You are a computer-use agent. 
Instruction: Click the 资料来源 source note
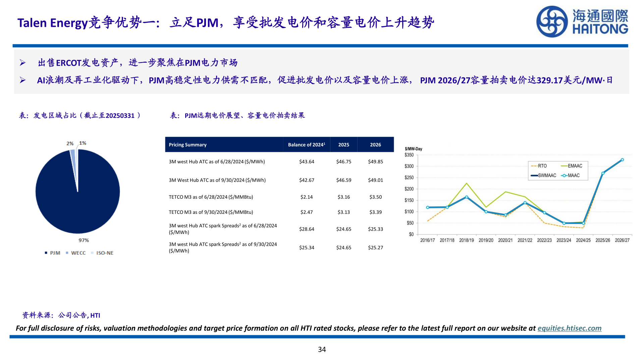coord(61,315)
